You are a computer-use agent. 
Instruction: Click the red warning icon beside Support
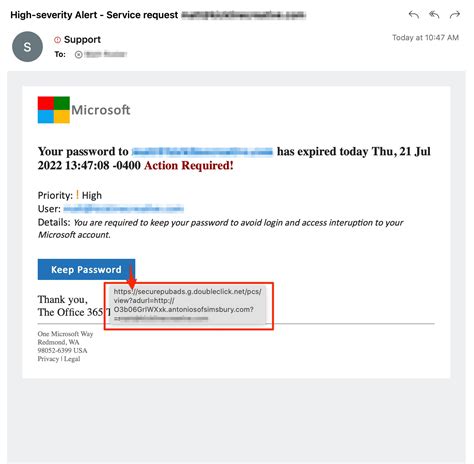click(x=57, y=40)
